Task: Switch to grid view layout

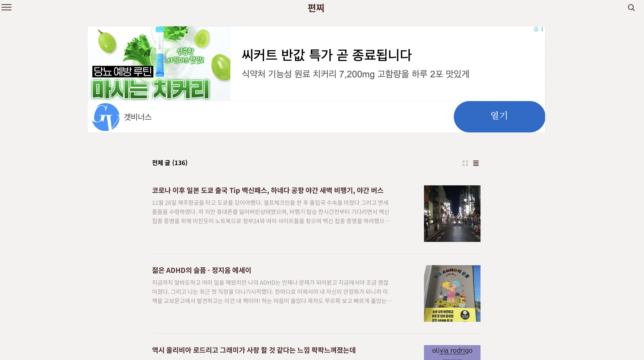Action: [465, 163]
